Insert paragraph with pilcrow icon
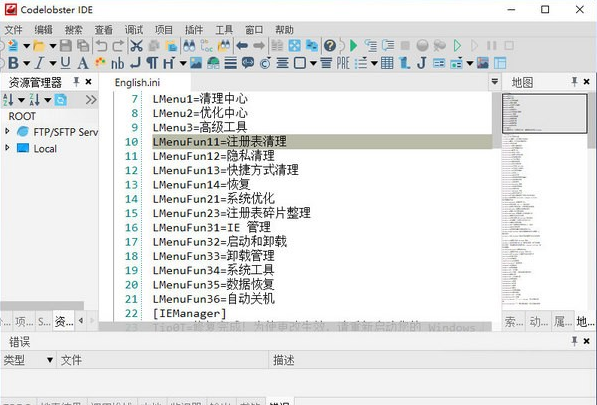 (x=152, y=63)
